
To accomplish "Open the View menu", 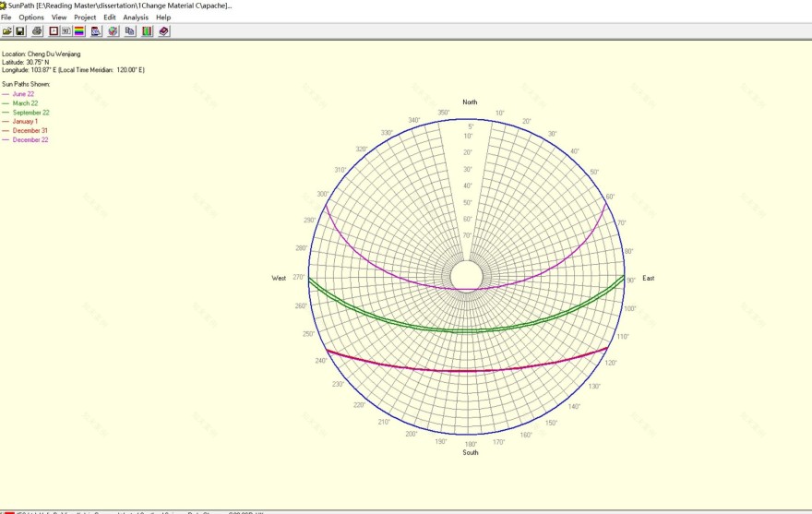I will 59,18.
